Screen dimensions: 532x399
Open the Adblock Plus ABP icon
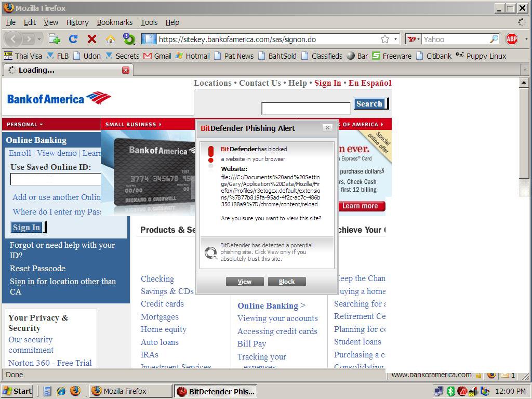(512, 39)
